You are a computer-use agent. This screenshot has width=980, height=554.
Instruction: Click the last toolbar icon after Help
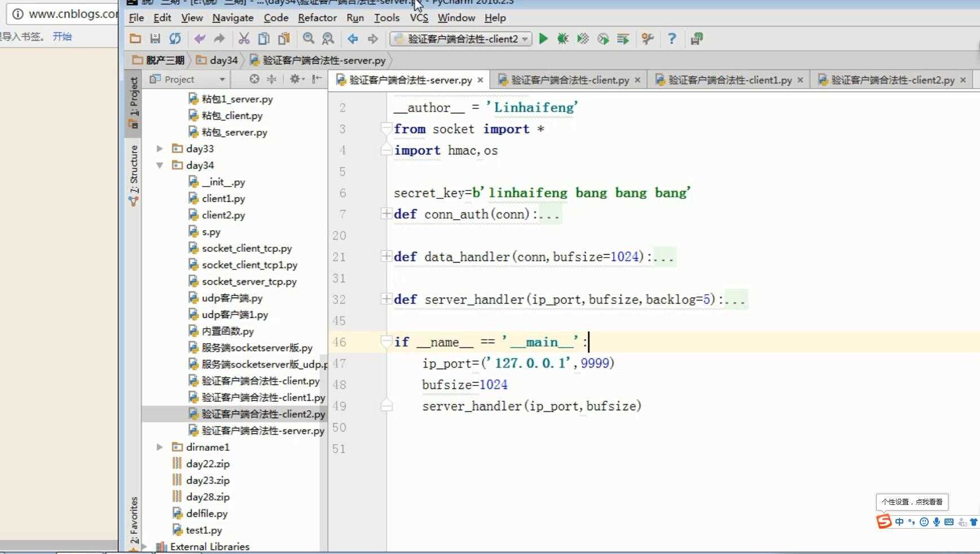tap(697, 39)
